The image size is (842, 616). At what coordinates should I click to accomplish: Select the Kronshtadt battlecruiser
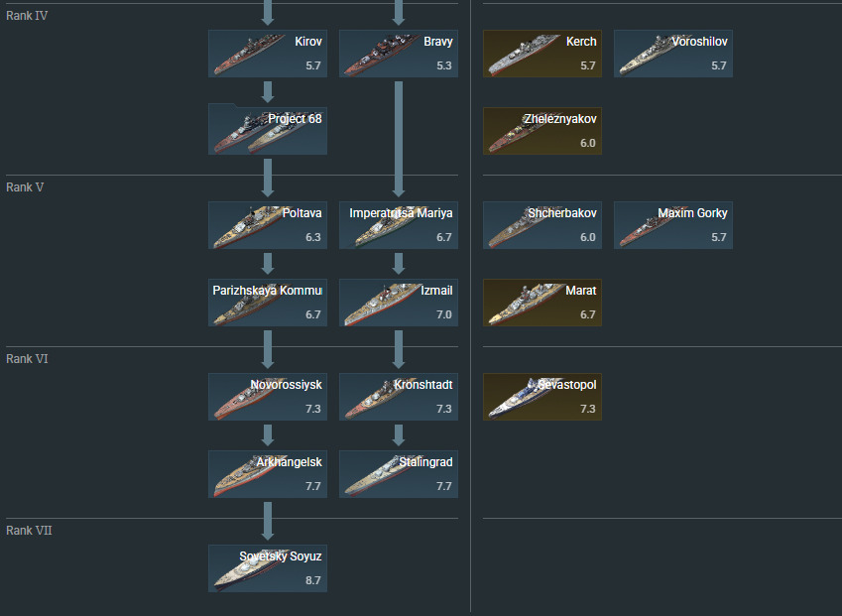(399, 397)
